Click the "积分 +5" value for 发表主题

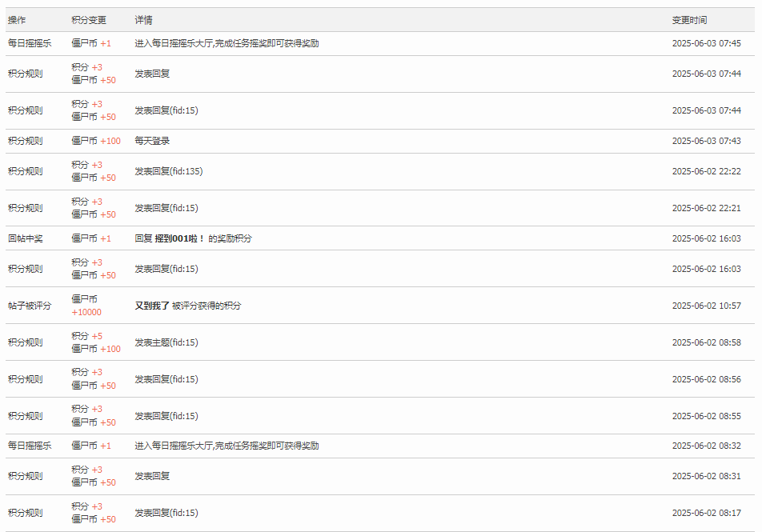click(86, 336)
